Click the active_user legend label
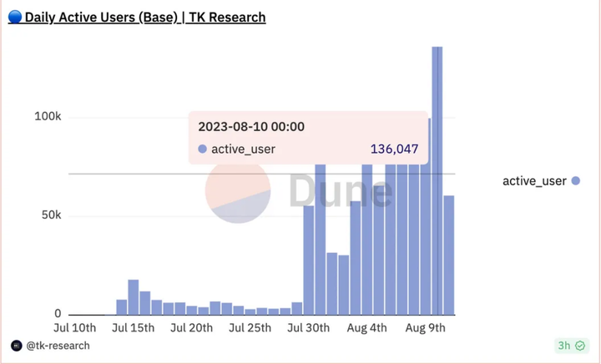Screen dimensions: 601x364 (534, 181)
